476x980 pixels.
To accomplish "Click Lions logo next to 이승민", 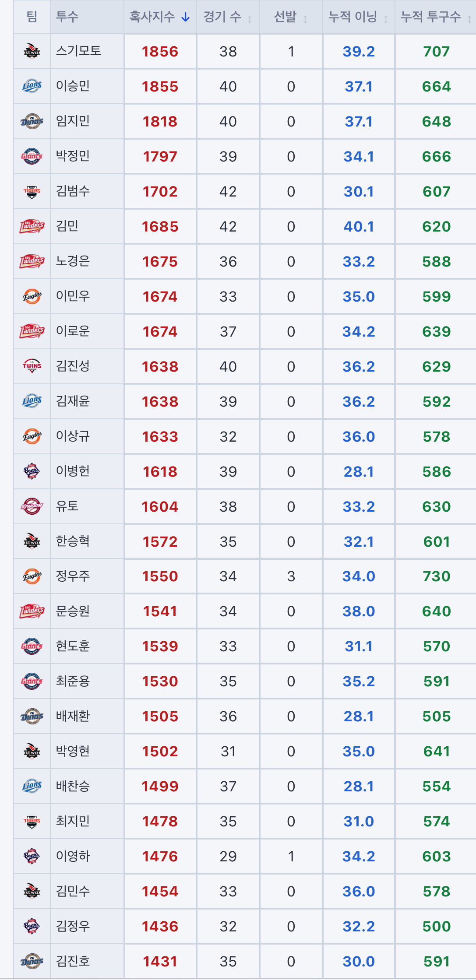I will click(32, 86).
